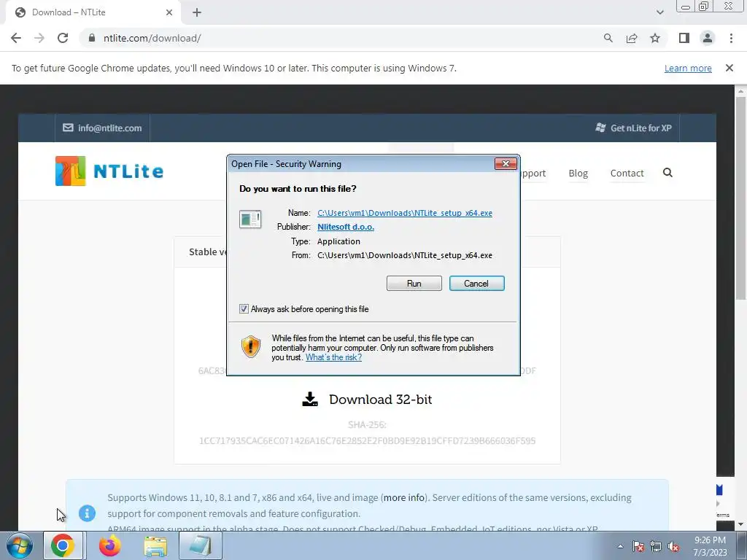Click the Chrome taskbar icon
747x560 pixels.
[63, 545]
